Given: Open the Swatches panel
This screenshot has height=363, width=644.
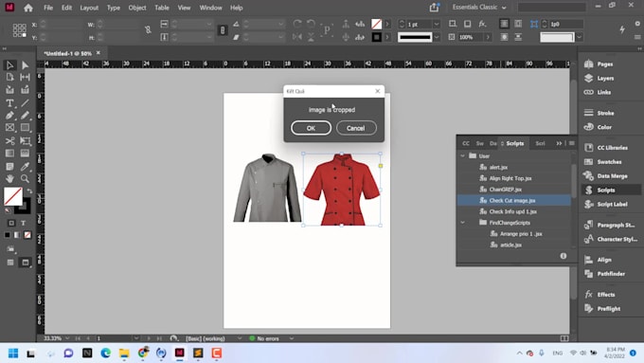Looking at the screenshot, I should (x=603, y=161).
